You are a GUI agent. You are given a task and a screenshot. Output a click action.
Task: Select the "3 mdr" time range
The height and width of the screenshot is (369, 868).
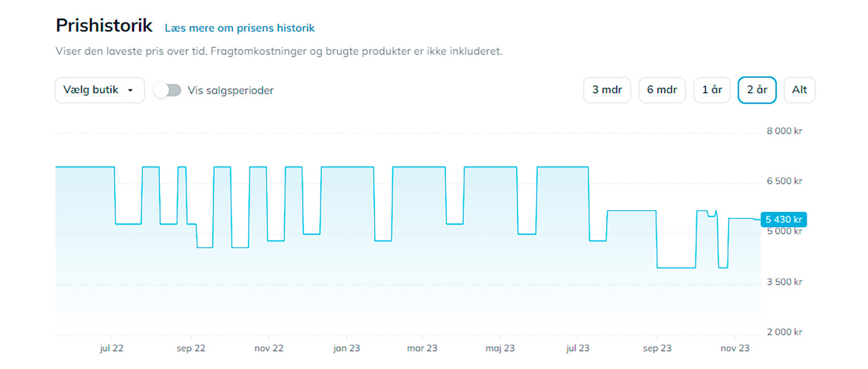[607, 90]
